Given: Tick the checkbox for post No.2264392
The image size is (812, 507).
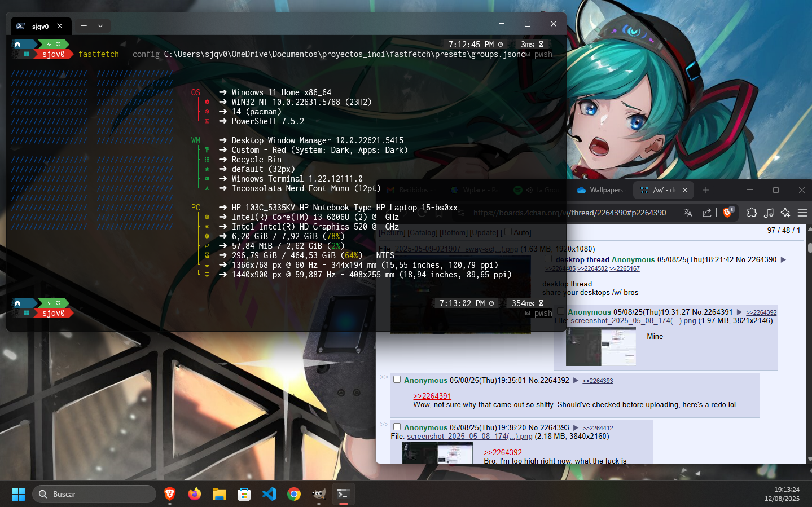Looking at the screenshot, I should coord(397,380).
